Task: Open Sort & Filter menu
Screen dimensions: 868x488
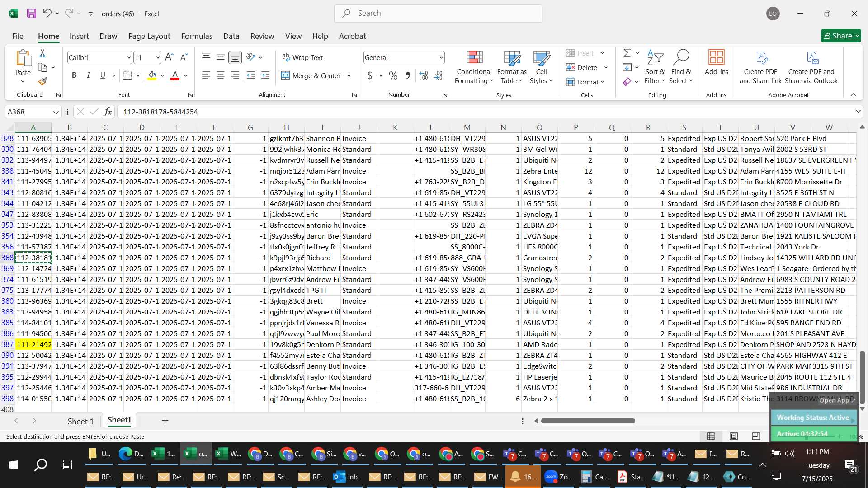Action: (655, 67)
